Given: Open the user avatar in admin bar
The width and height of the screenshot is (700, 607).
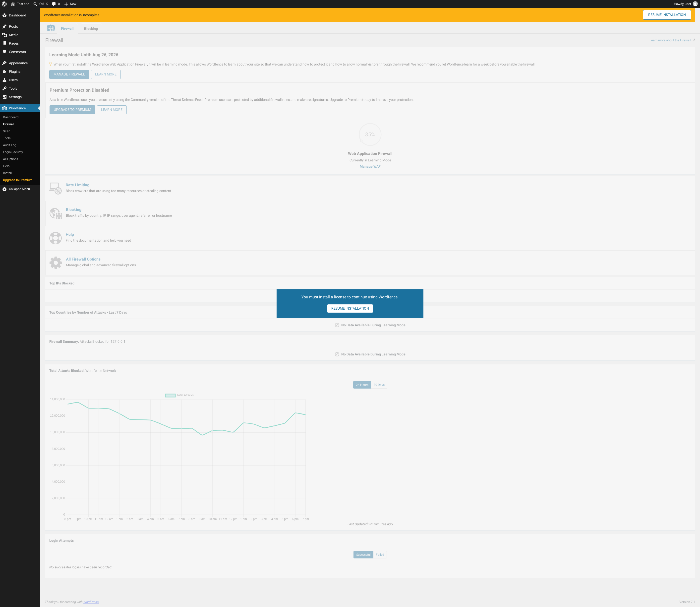Looking at the screenshot, I should tap(695, 4).
